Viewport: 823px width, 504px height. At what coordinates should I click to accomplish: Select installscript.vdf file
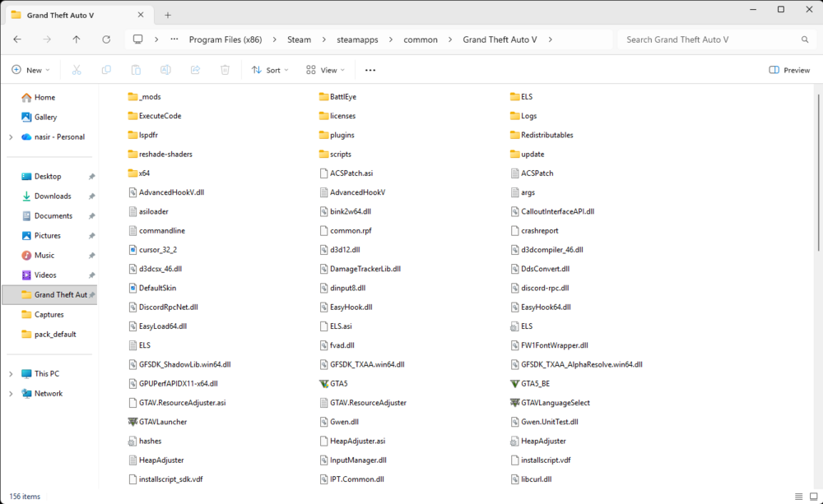tap(540, 460)
